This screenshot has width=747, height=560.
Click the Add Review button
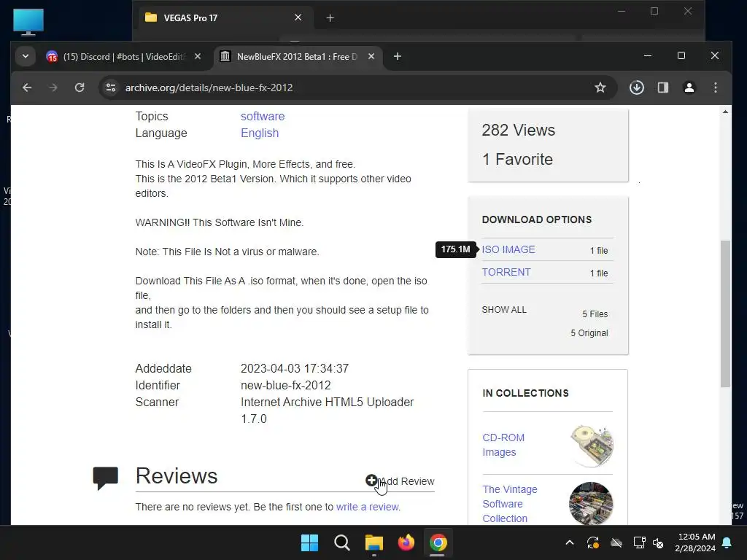point(400,481)
